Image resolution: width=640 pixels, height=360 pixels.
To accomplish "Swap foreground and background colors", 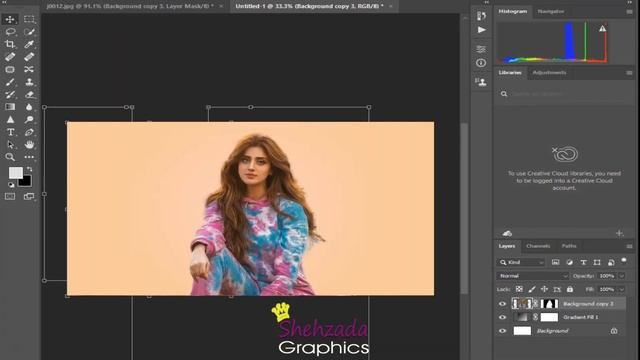I will [29, 169].
